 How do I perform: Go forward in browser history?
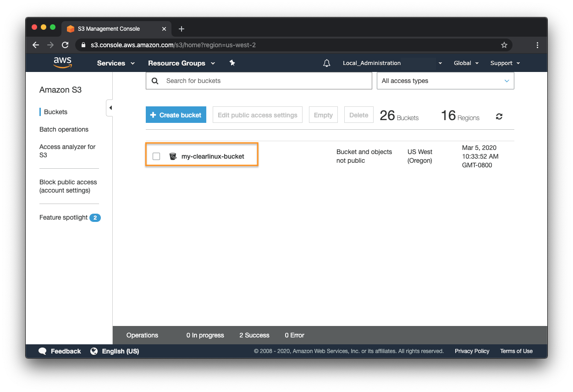pyautogui.click(x=50, y=45)
